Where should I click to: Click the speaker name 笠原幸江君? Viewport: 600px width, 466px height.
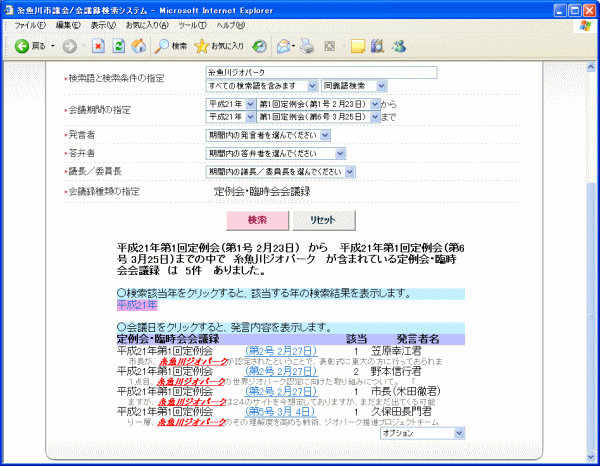tap(396, 351)
